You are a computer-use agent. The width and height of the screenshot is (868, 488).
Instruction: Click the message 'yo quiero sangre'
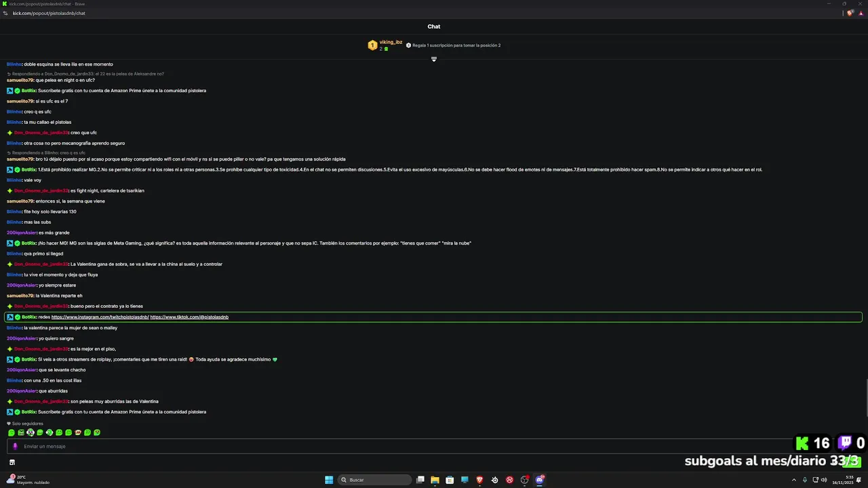point(56,338)
